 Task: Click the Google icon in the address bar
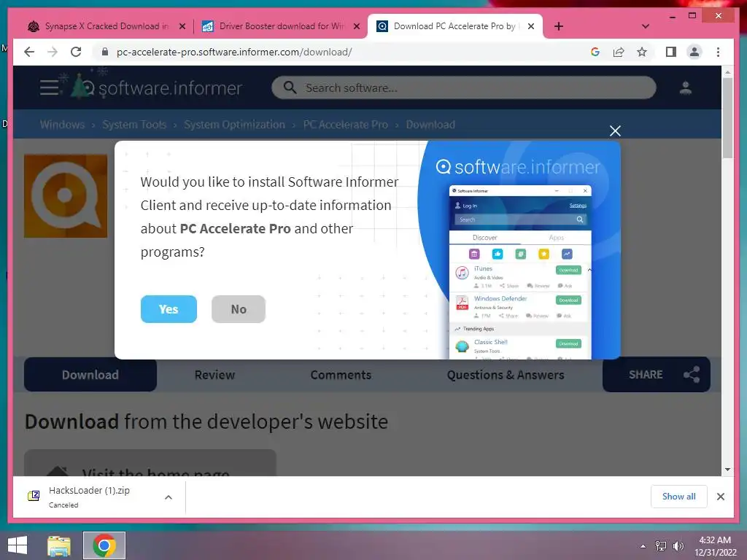click(595, 52)
